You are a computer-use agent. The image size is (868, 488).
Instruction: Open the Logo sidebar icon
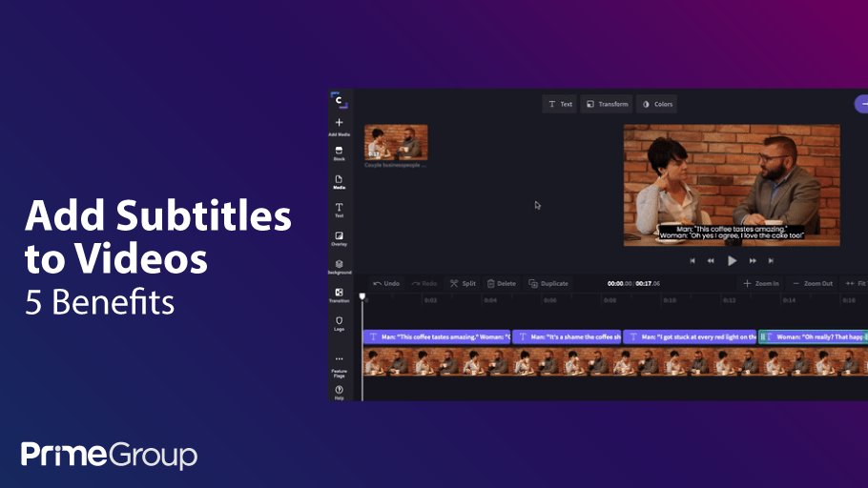click(340, 324)
